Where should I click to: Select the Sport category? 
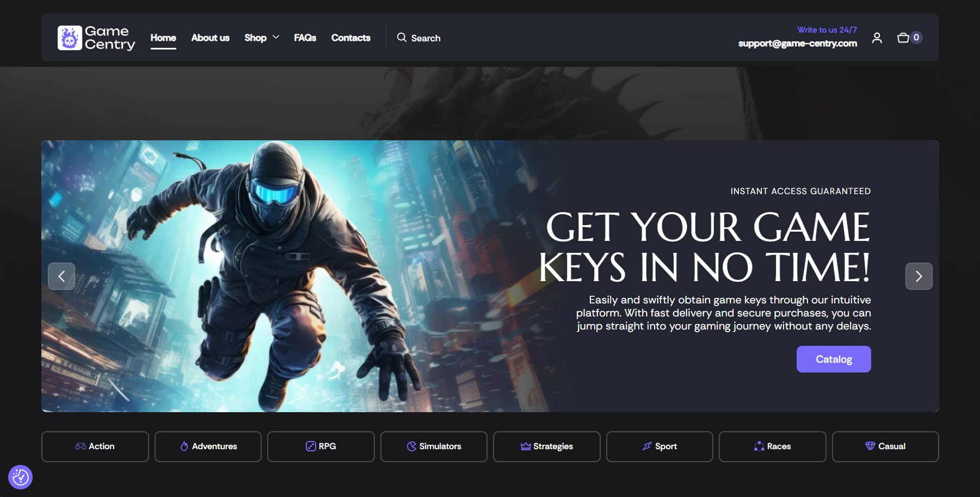point(660,446)
